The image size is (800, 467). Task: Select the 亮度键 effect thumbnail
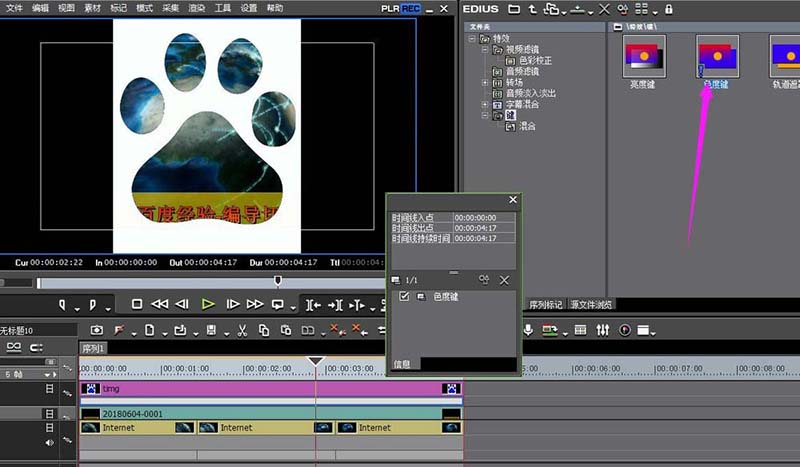pos(644,56)
